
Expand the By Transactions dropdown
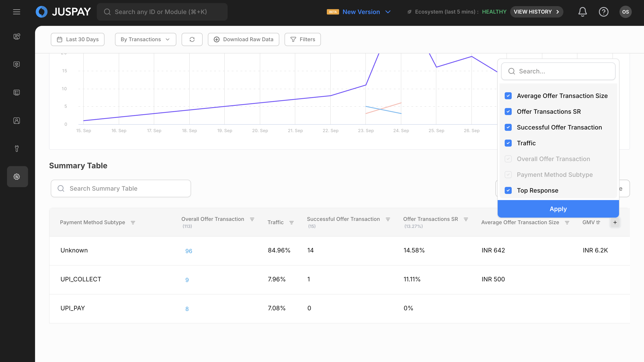pyautogui.click(x=145, y=39)
